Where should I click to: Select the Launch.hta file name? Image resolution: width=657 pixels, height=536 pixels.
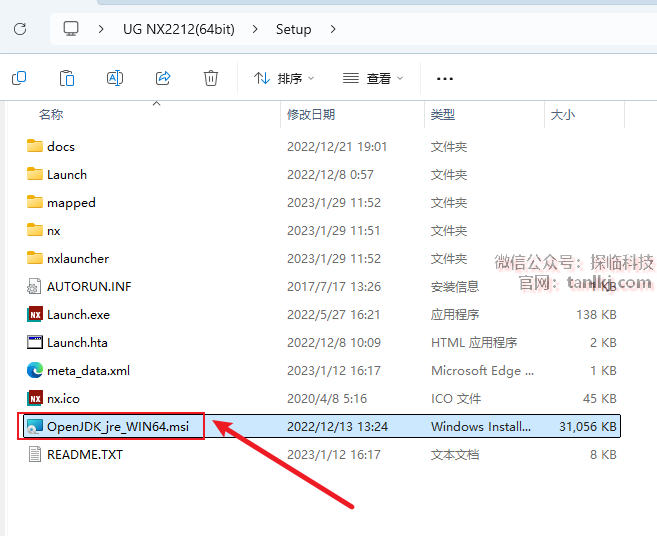tap(78, 343)
